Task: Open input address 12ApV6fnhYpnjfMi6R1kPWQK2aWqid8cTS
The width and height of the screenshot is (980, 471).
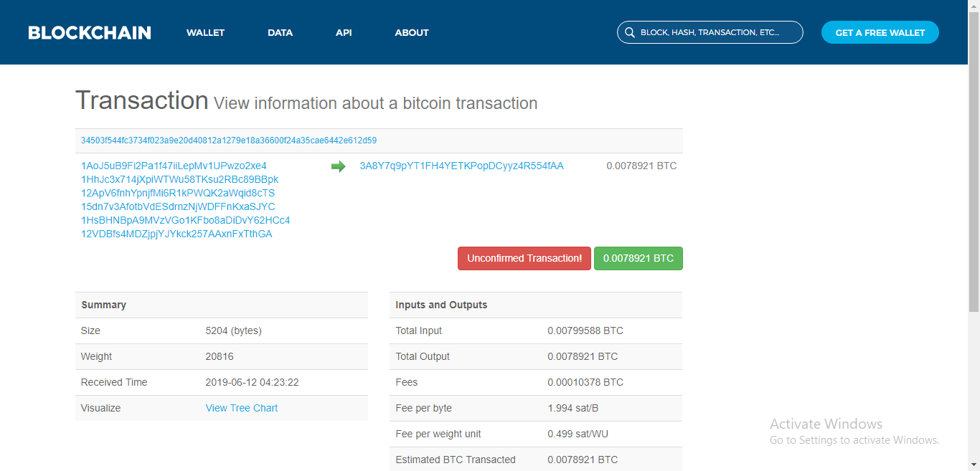Action: pyautogui.click(x=178, y=193)
